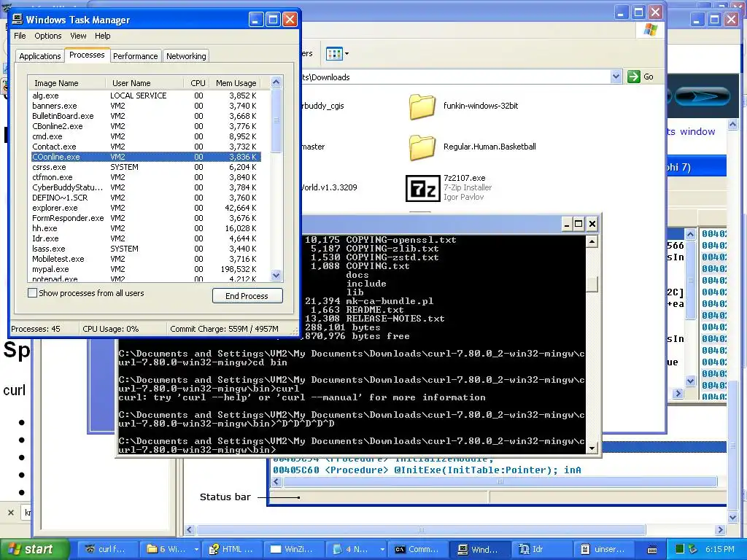Select the banners.exe process row
Screen dimensions: 747x560
[146, 106]
